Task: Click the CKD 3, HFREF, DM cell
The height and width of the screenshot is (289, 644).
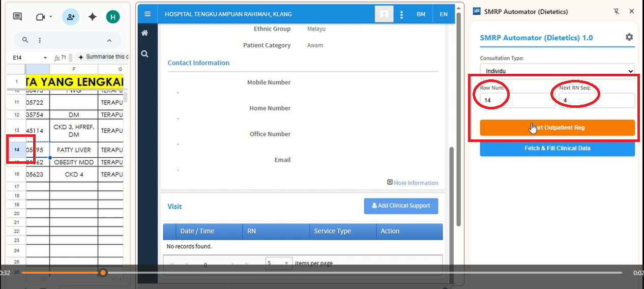Action: pyautogui.click(x=74, y=131)
